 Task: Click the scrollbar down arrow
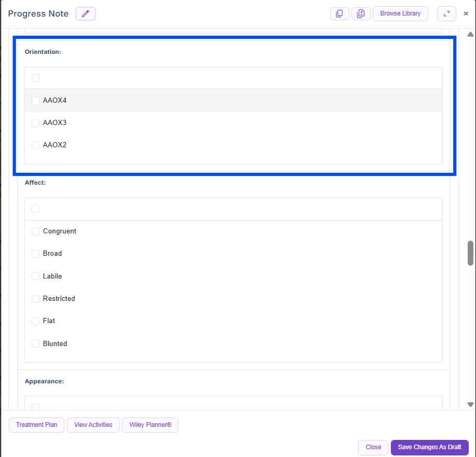click(470, 405)
